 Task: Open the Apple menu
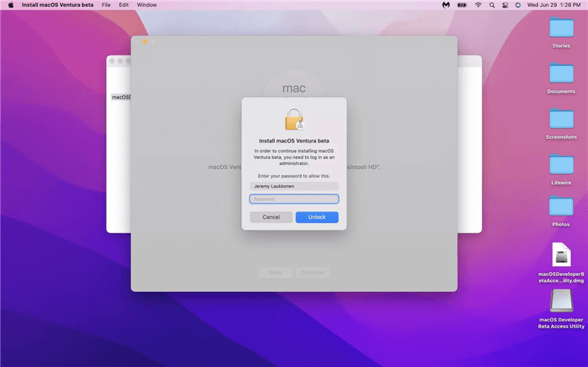[11, 5]
